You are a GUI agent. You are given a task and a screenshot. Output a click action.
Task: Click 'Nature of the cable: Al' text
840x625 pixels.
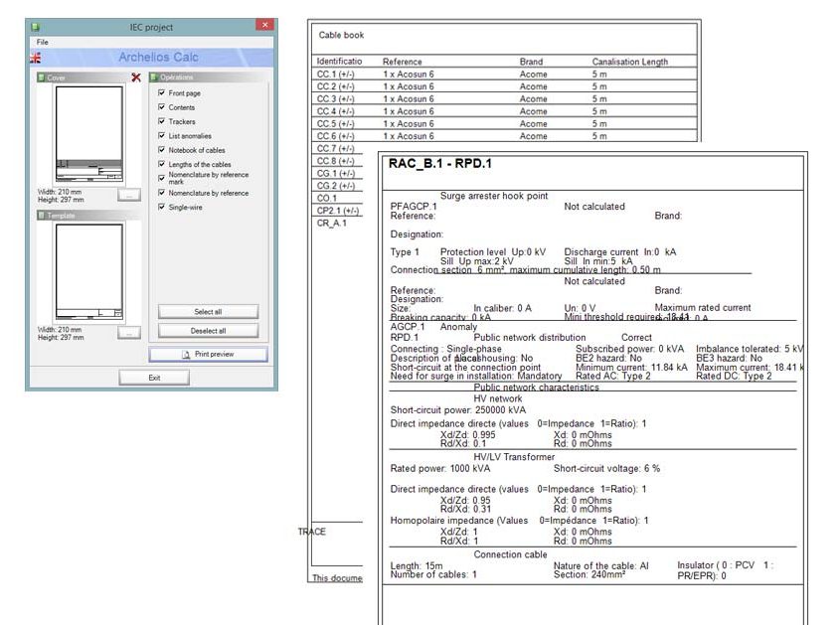click(600, 565)
